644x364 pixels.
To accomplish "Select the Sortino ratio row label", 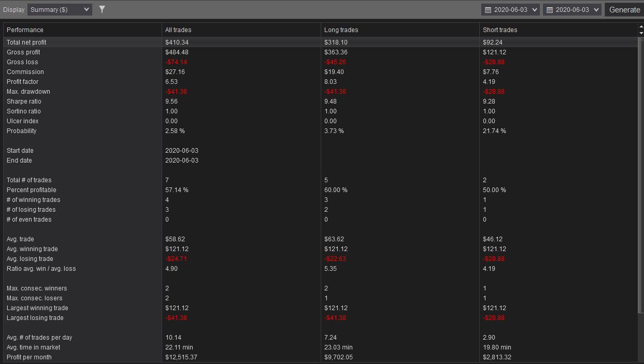I will [24, 111].
